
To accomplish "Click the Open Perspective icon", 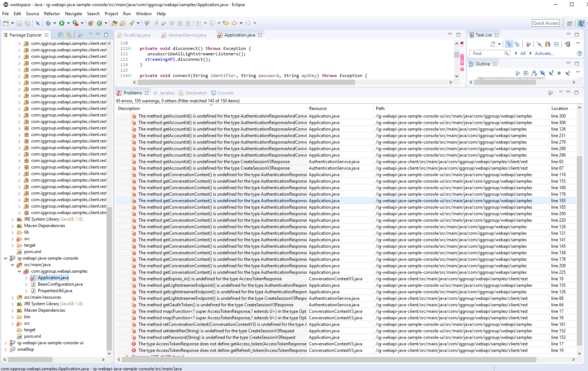I will pos(570,23).
